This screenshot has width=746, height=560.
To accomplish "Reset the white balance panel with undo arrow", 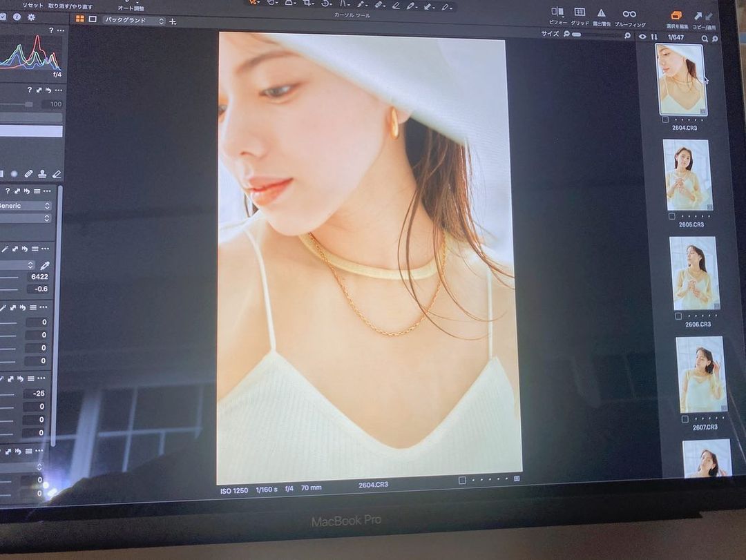I will point(25,249).
